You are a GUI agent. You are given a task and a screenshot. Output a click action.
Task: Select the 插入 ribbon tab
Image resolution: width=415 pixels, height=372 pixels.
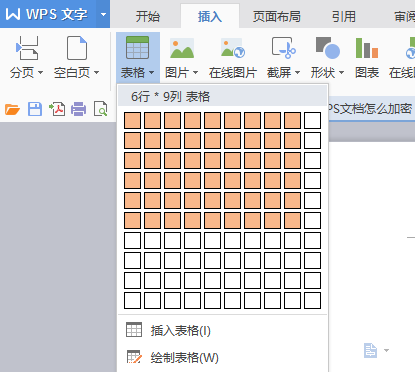(210, 16)
